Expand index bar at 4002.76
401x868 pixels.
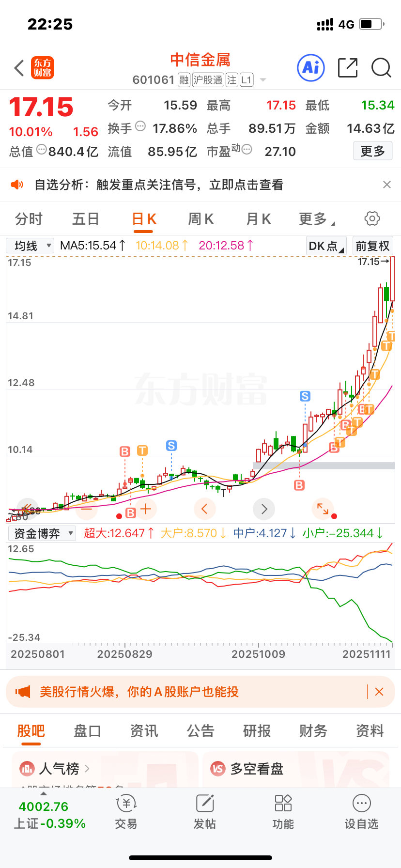[x=44, y=793]
